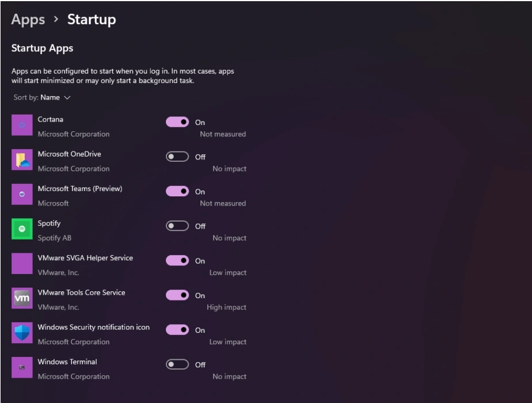The height and width of the screenshot is (403, 532).
Task: Turn off the Cortana startup toggle
Action: click(177, 122)
